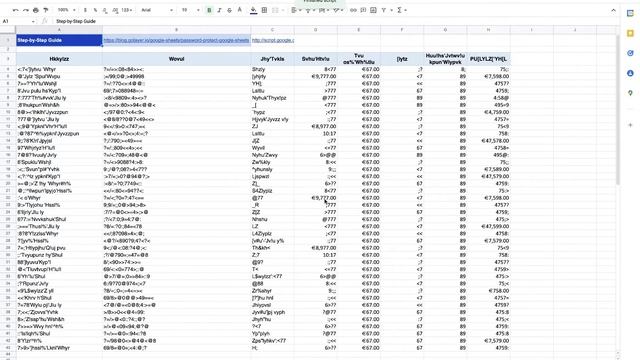The image size is (640, 360).
Task: Open the zoom 100% dropdown
Action: [66, 10]
